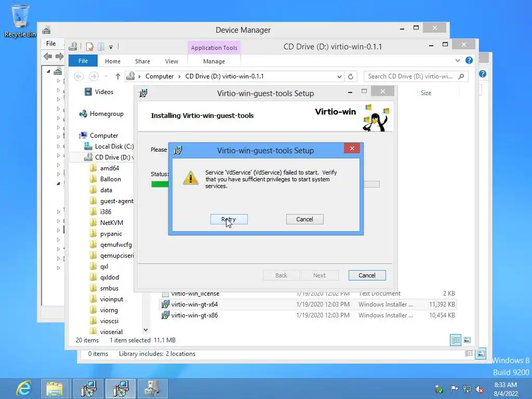The width and height of the screenshot is (532, 399).
Task: Open the Manage ribbon tab
Action: (x=214, y=61)
